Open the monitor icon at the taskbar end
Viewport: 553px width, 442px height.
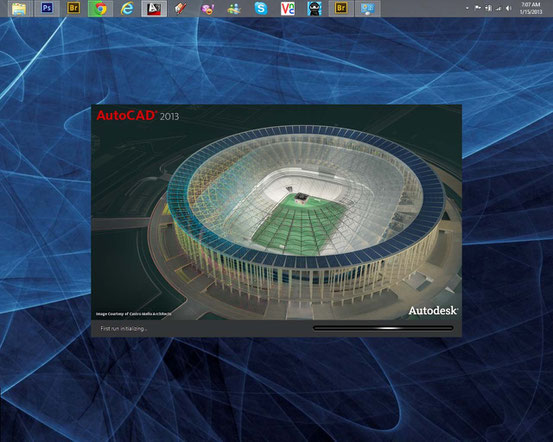(367, 8)
